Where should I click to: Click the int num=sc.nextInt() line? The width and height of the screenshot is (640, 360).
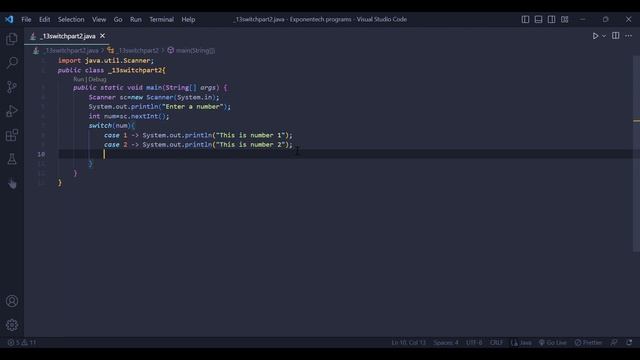coord(129,116)
